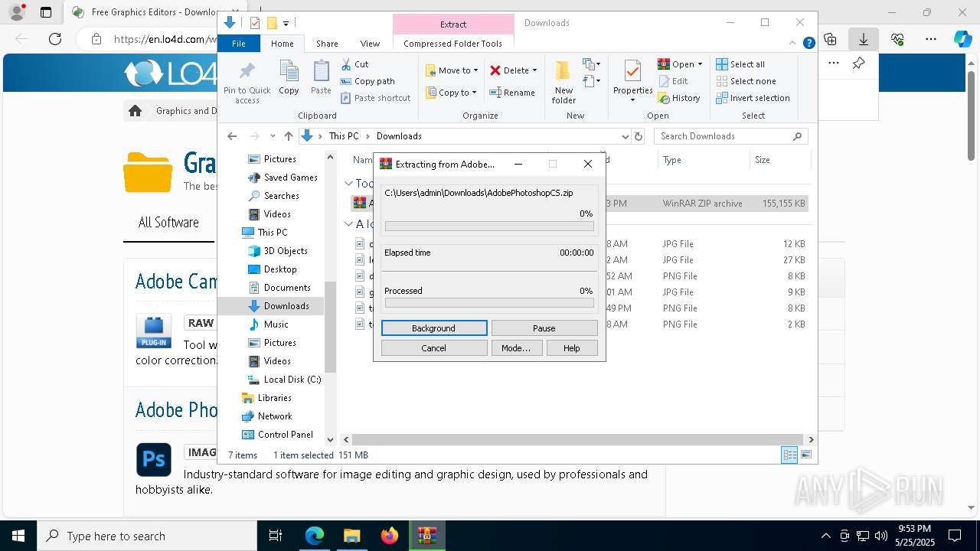Open Compressed Folder Tools tab
The width and height of the screenshot is (980, 551).
pos(453,44)
